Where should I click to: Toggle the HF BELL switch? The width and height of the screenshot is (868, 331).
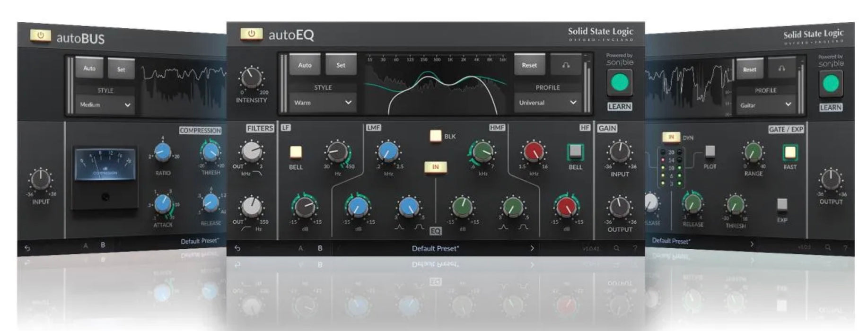(x=575, y=152)
